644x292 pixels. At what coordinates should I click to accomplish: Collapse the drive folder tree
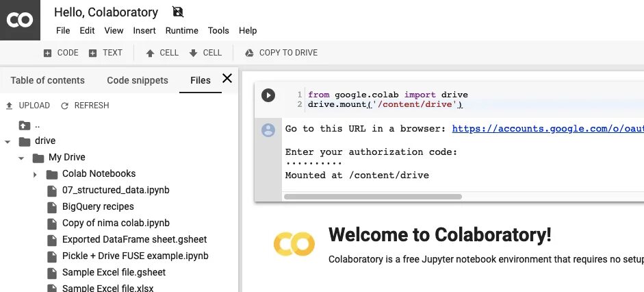click(x=8, y=142)
